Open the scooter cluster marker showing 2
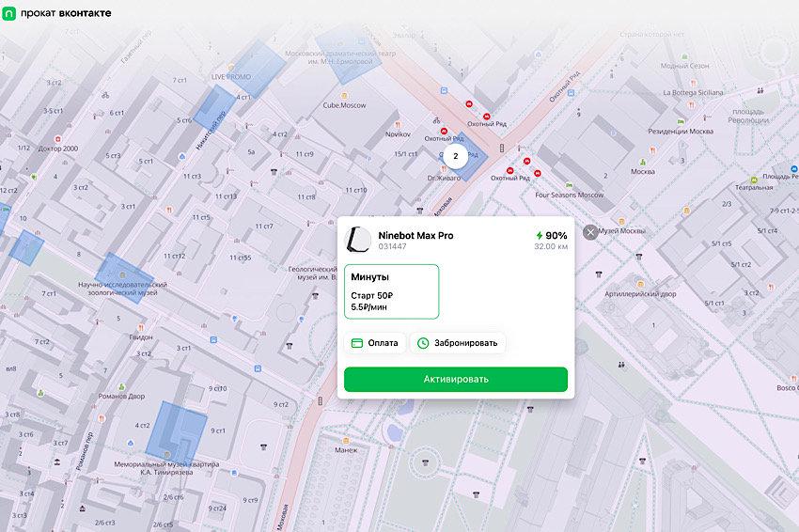 pyautogui.click(x=455, y=156)
